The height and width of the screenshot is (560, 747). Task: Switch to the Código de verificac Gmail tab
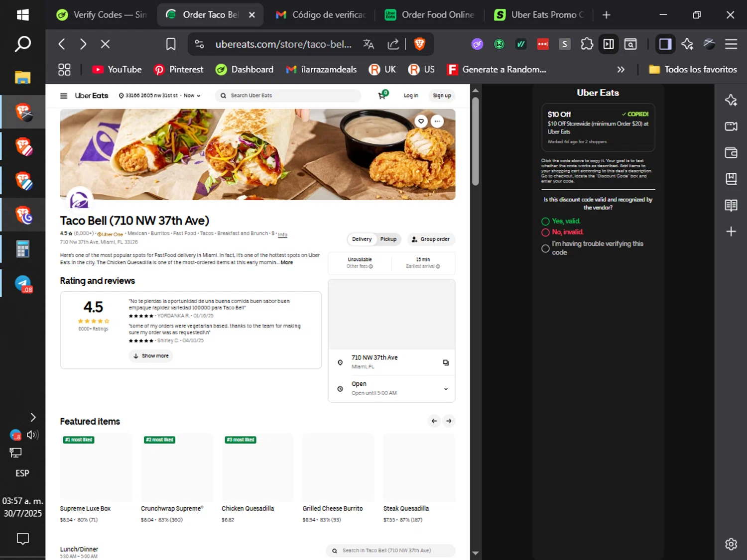click(x=321, y=15)
